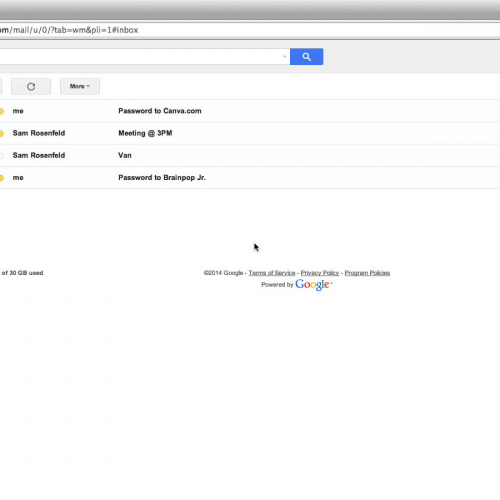This screenshot has height=500, width=500.
Task: Open the More actions dropdown
Action: click(x=80, y=86)
